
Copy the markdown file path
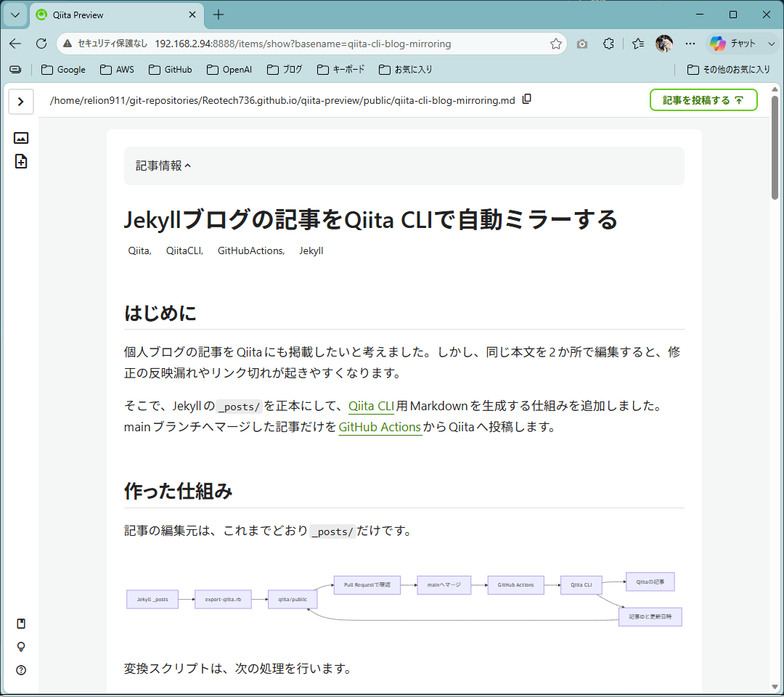point(526,99)
